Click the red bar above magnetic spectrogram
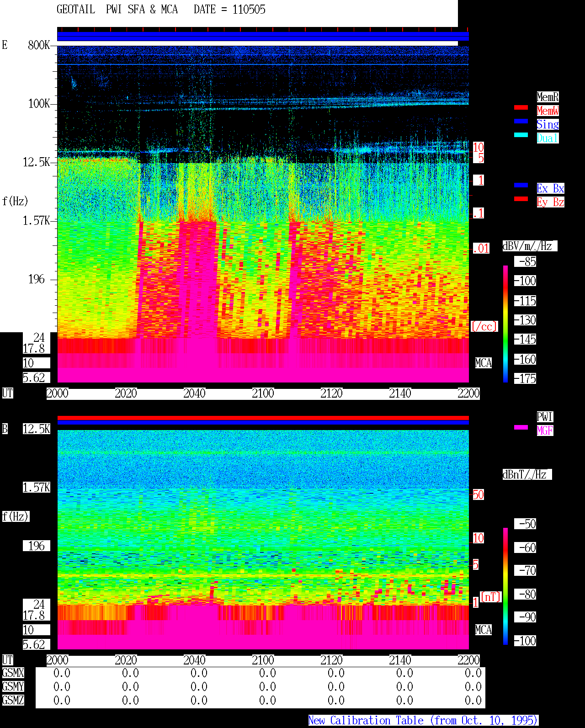 [x=263, y=418]
